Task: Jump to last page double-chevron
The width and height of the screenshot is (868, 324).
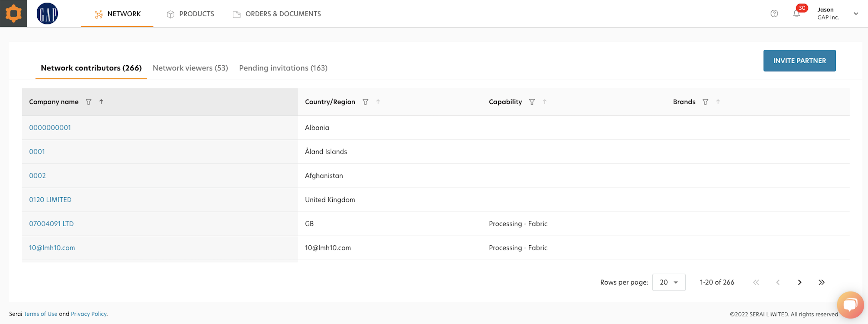Action: point(821,282)
